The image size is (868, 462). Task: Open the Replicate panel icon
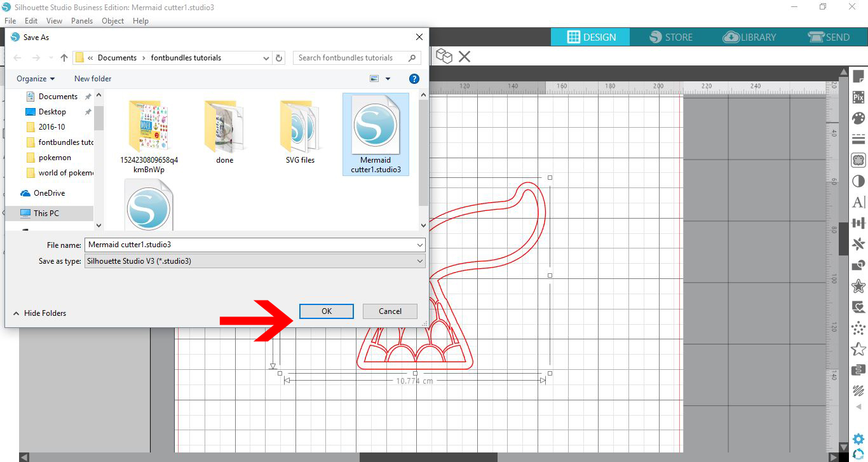pos(858,244)
